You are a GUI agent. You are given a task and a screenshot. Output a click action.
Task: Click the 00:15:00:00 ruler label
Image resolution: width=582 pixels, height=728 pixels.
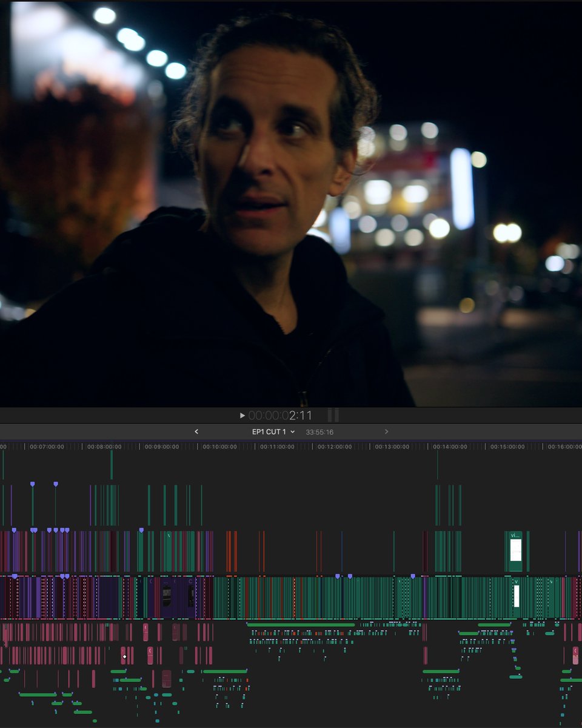pos(507,447)
